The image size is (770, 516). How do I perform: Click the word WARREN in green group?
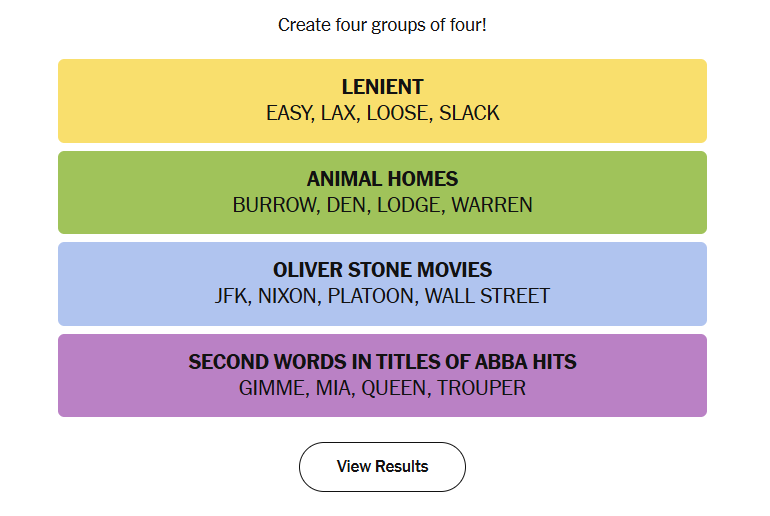point(491,205)
